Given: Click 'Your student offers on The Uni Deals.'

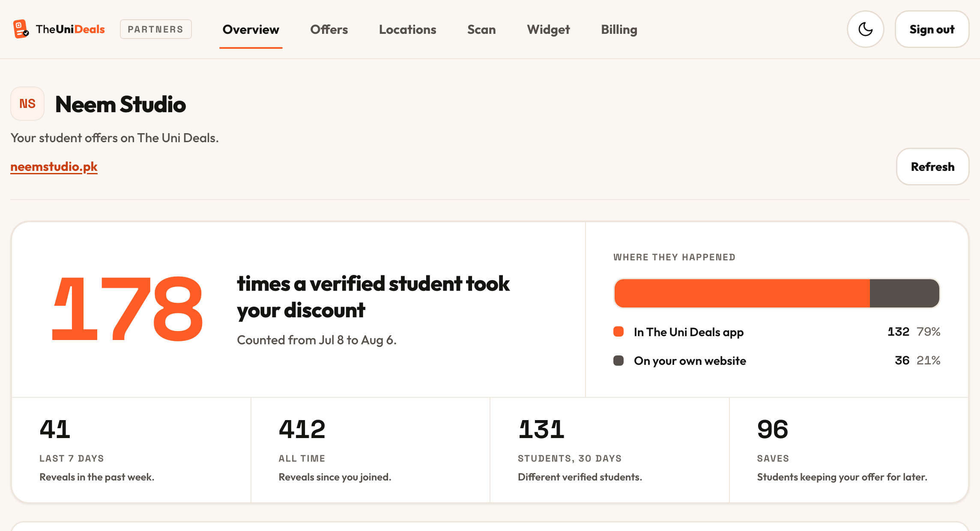Looking at the screenshot, I should tap(114, 138).
